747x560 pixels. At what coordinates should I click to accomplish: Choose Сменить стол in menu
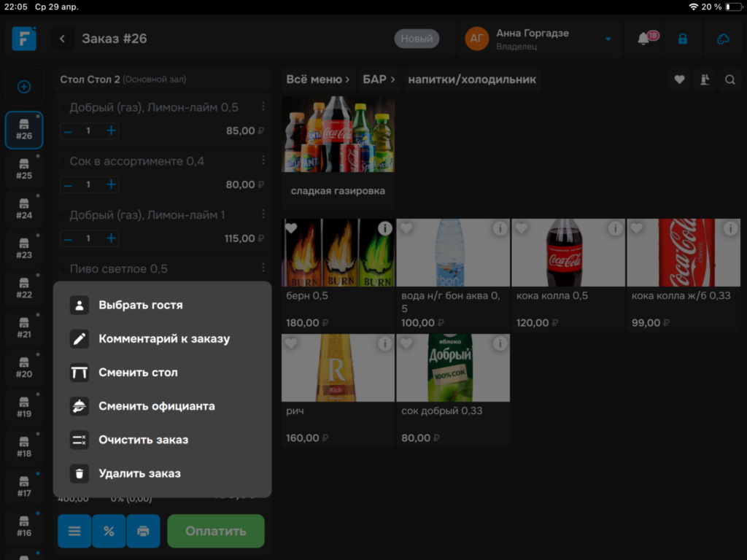pyautogui.click(x=162, y=373)
